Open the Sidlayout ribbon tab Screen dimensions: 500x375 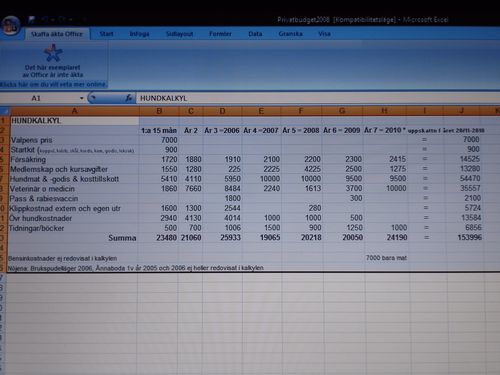[x=179, y=34]
